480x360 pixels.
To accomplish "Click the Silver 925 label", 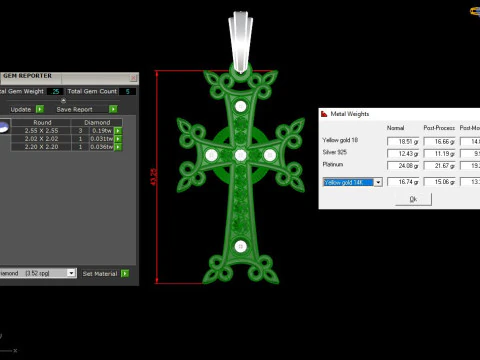I will tap(335, 152).
